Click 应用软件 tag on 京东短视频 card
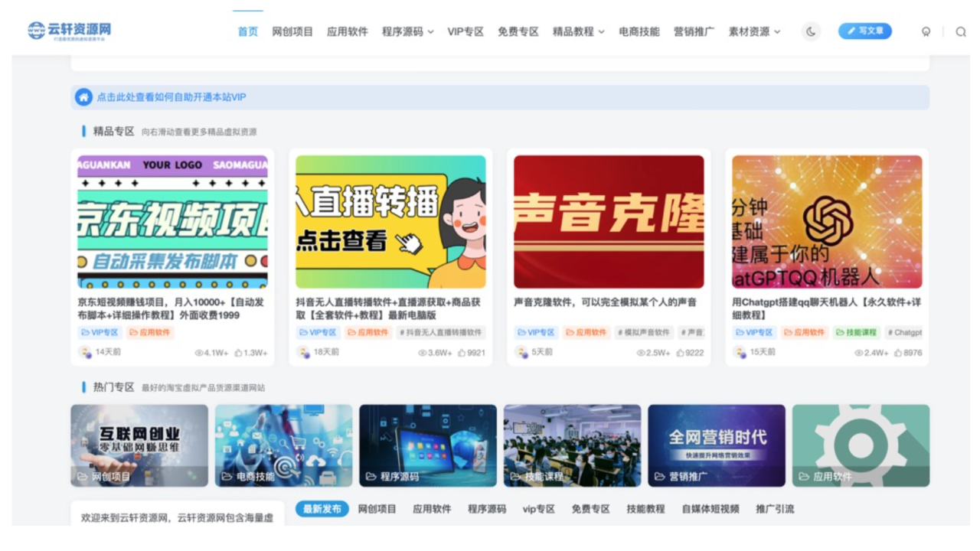This screenshot has height=551, width=980. point(150,333)
